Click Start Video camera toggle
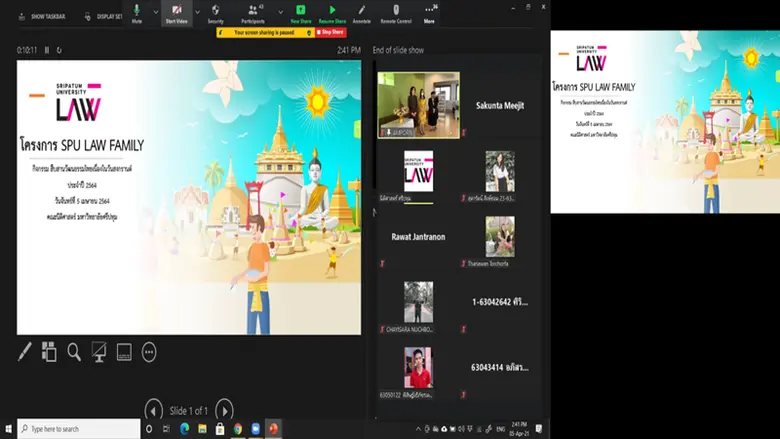Screen dimensions: 780x439 point(177,12)
